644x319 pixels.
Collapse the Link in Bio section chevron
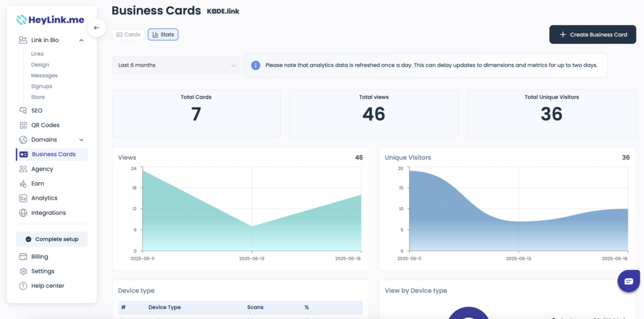(81, 40)
